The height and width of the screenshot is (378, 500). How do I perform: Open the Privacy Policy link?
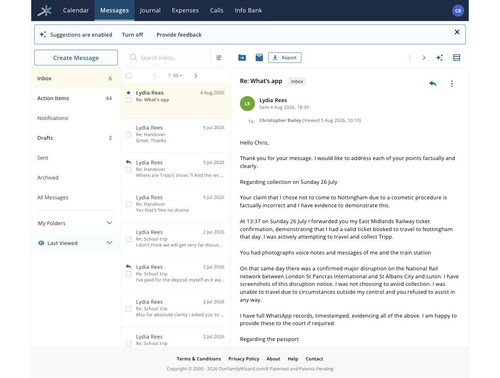click(x=244, y=359)
